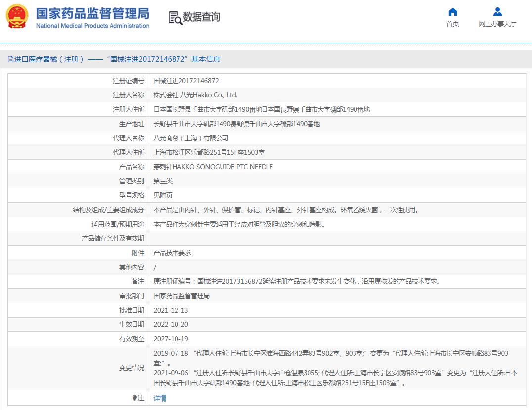Screen dimensions: 532x410
Task: Click the document icon before 进口医疗器械
Action: 10,59
